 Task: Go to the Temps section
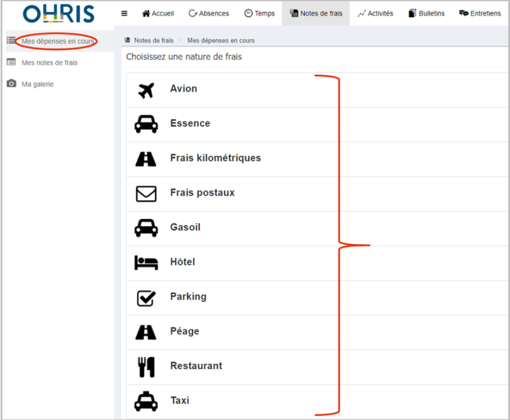(259, 13)
